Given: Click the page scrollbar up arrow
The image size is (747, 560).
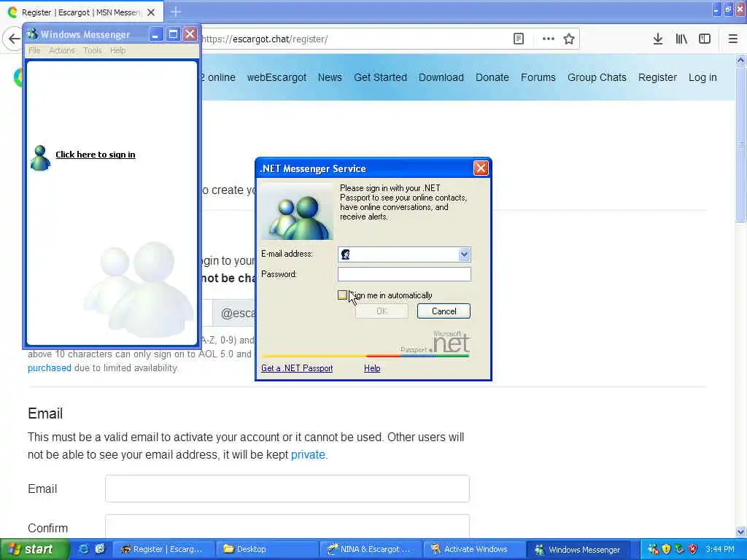Looking at the screenshot, I should (x=740, y=60).
